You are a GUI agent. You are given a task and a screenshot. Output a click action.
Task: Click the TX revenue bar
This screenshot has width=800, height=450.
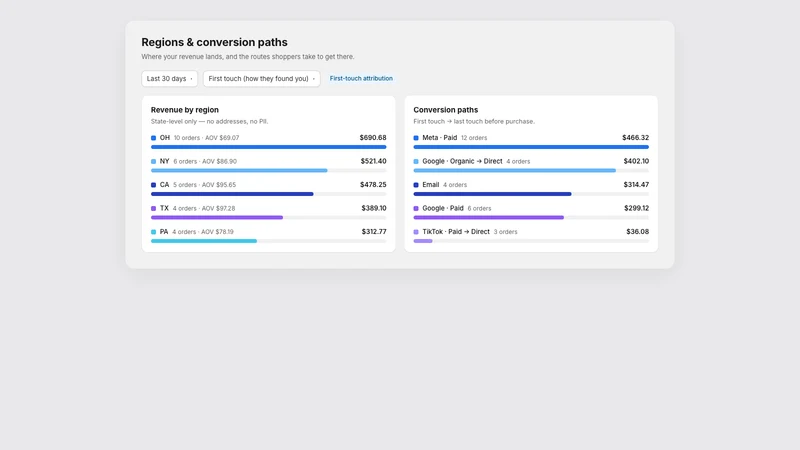217,217
